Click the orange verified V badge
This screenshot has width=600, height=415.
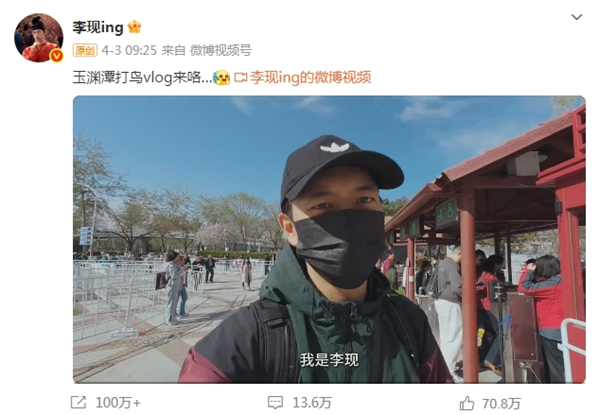(57, 56)
